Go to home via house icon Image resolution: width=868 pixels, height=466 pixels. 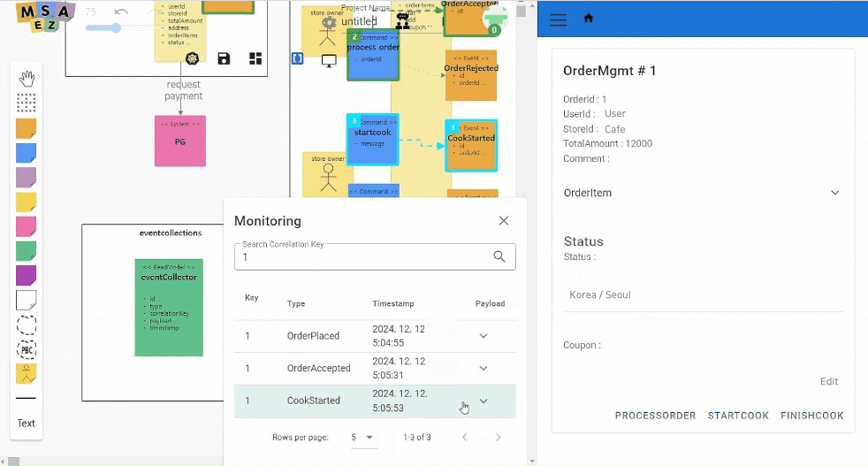tap(589, 19)
